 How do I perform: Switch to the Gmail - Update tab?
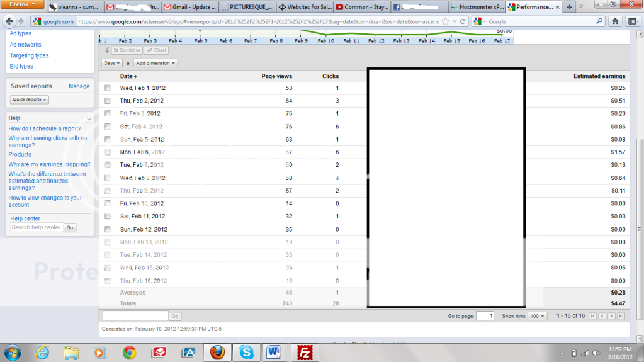[x=189, y=7]
